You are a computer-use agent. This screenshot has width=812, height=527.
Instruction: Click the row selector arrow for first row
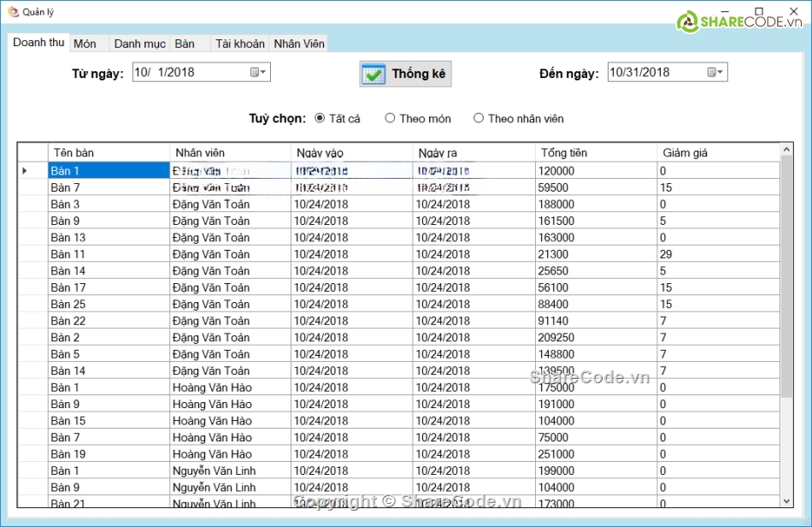(x=32, y=170)
